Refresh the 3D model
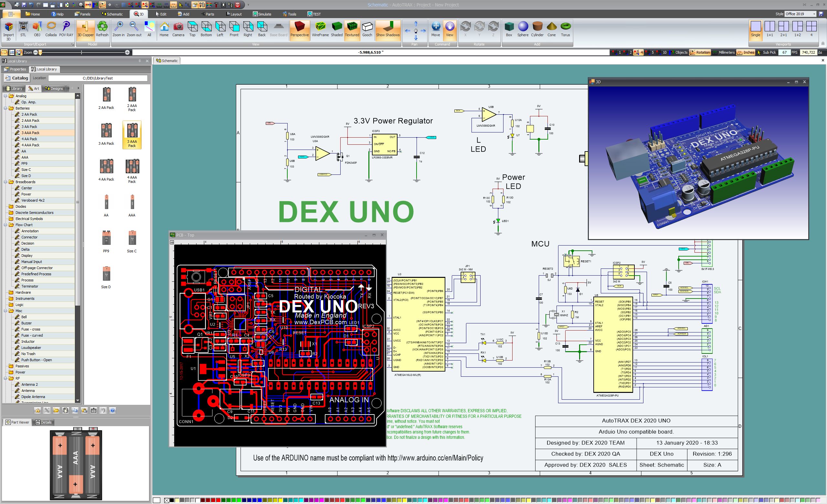The width and height of the screenshot is (827, 504). [102, 29]
